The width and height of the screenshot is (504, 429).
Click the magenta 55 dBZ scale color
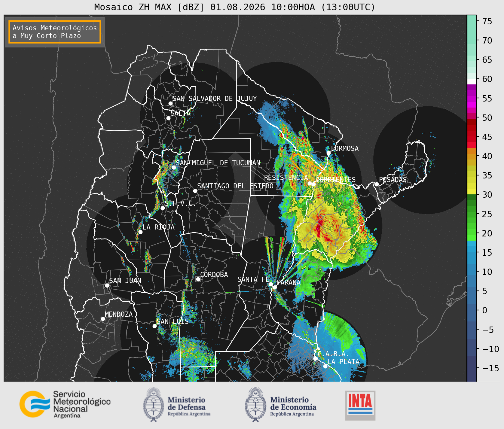click(472, 99)
